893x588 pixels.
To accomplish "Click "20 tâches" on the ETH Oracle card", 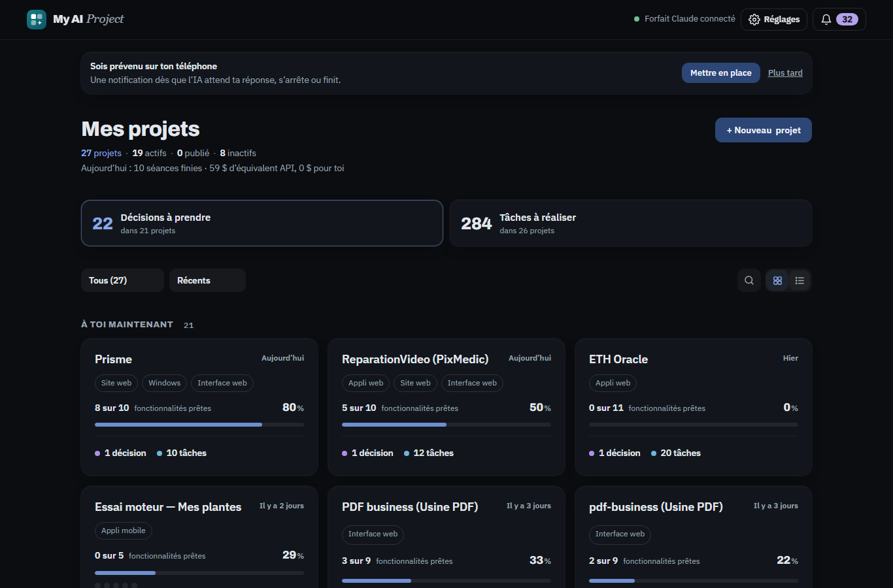I will (676, 453).
